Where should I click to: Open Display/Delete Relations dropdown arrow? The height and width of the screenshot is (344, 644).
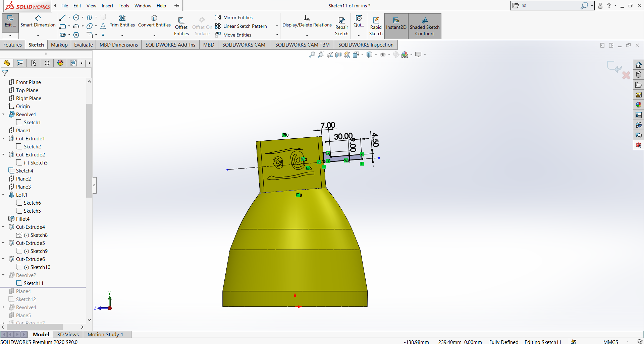pyautogui.click(x=307, y=35)
